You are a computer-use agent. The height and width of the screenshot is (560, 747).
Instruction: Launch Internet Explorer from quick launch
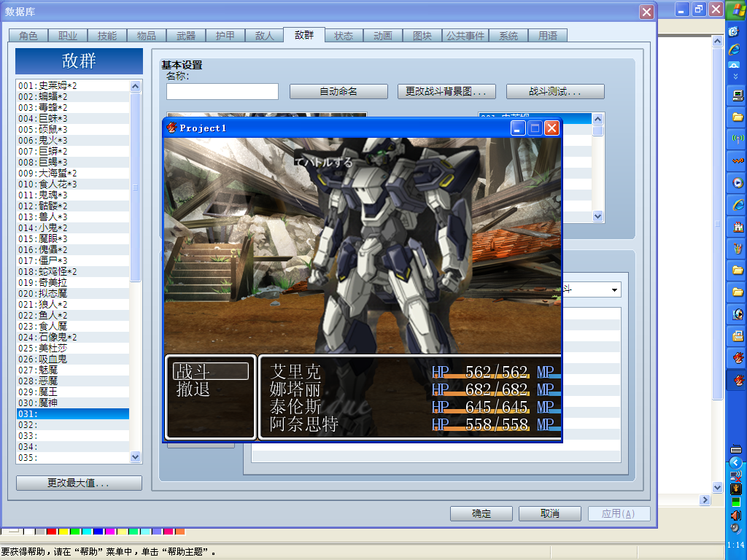[x=735, y=49]
